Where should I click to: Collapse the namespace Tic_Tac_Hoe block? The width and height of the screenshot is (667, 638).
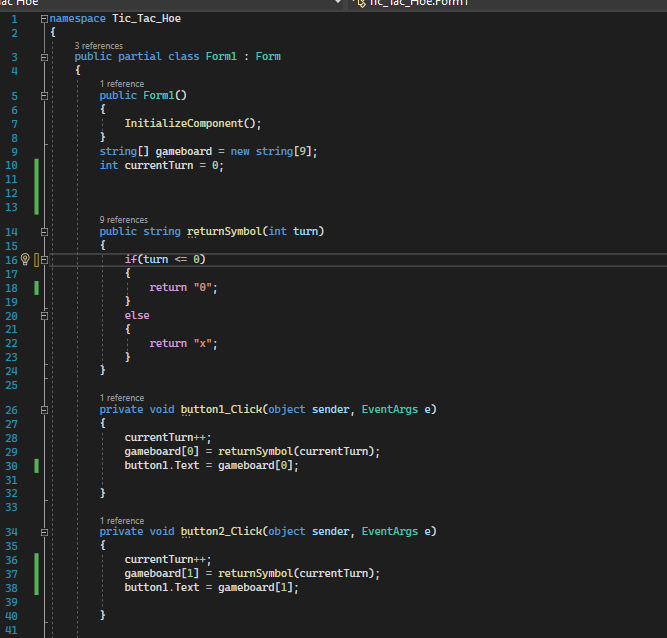coord(44,19)
